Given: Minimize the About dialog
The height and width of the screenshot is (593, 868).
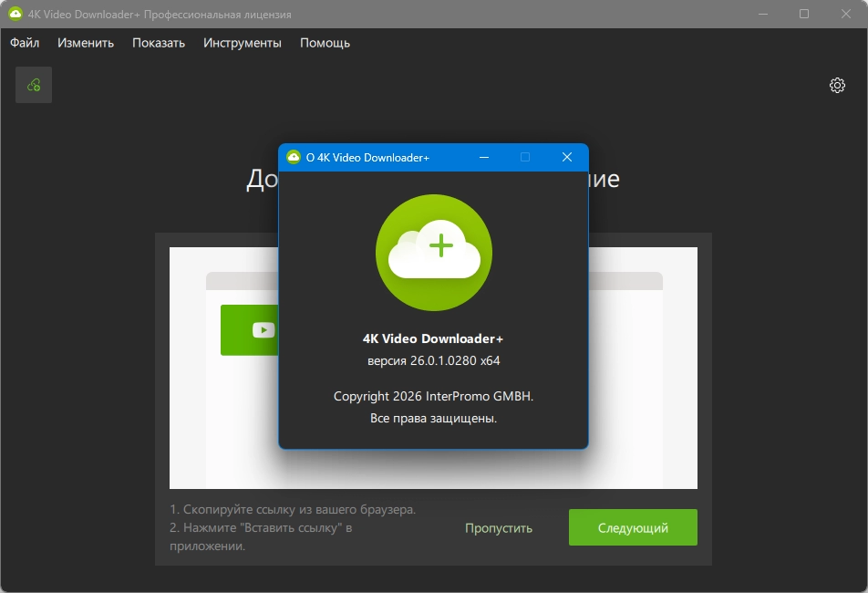Looking at the screenshot, I should [484, 157].
